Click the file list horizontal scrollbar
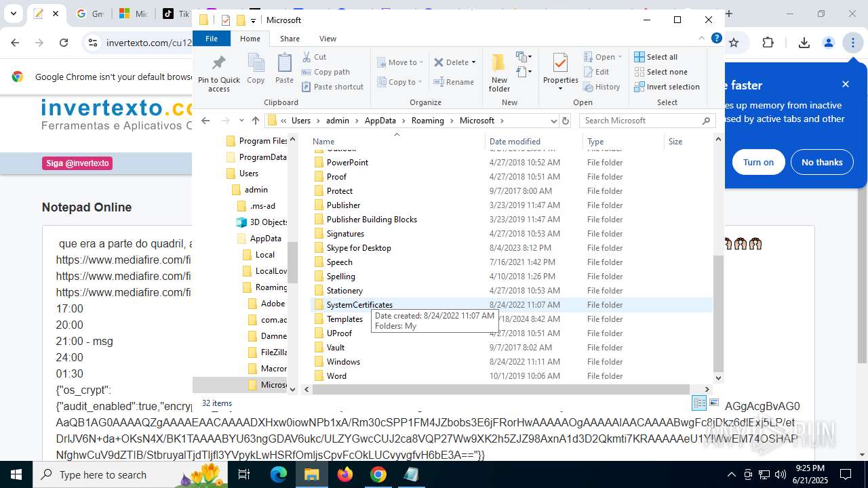This screenshot has height=488, width=868. coord(500,389)
